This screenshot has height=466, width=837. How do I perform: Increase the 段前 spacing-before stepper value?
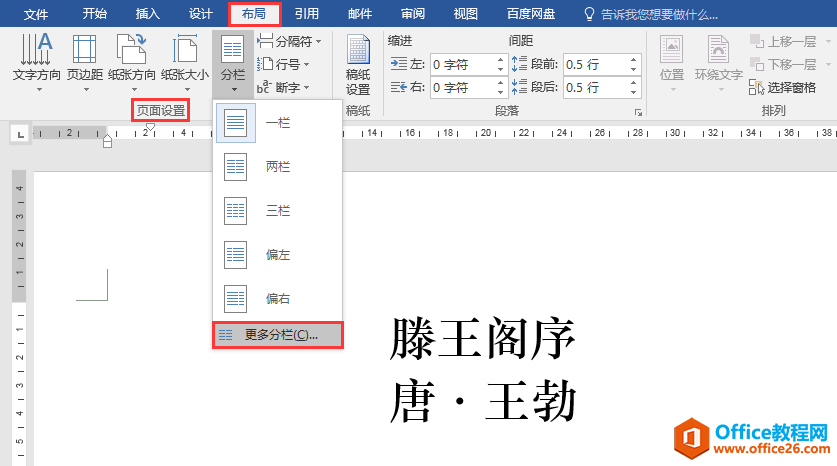633,60
